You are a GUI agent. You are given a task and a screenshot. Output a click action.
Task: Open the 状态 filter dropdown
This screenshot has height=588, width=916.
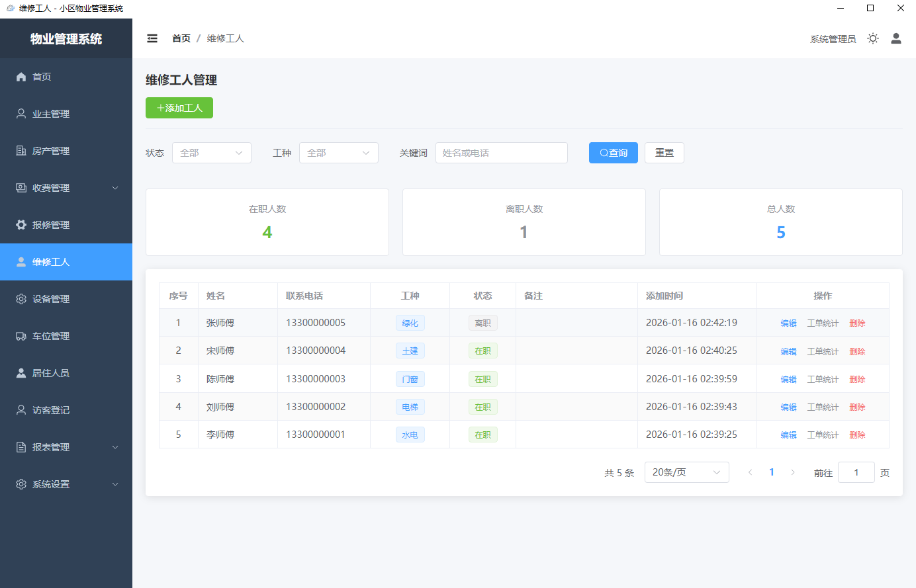tap(211, 153)
